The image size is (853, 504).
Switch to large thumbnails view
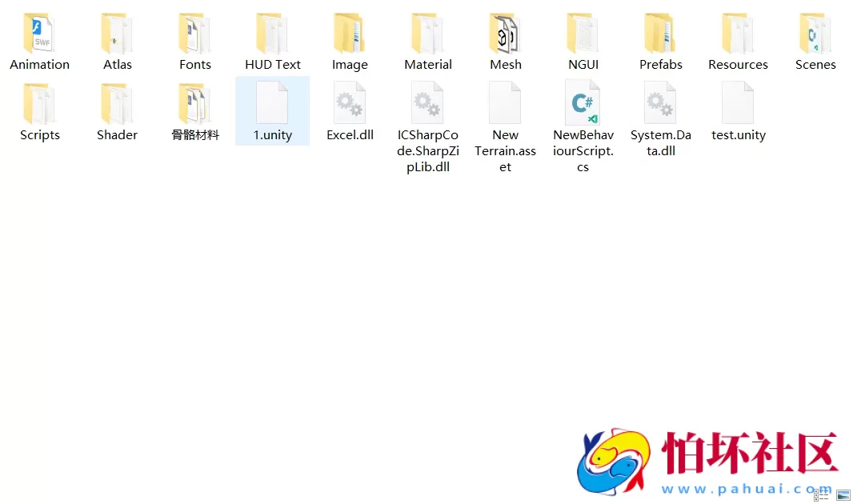tap(843, 495)
